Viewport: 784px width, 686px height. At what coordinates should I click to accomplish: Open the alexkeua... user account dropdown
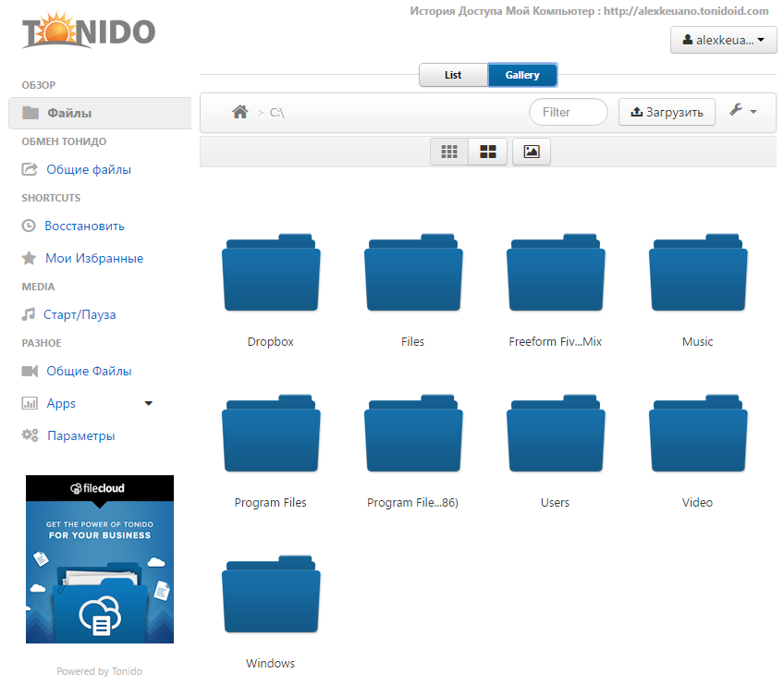723,40
